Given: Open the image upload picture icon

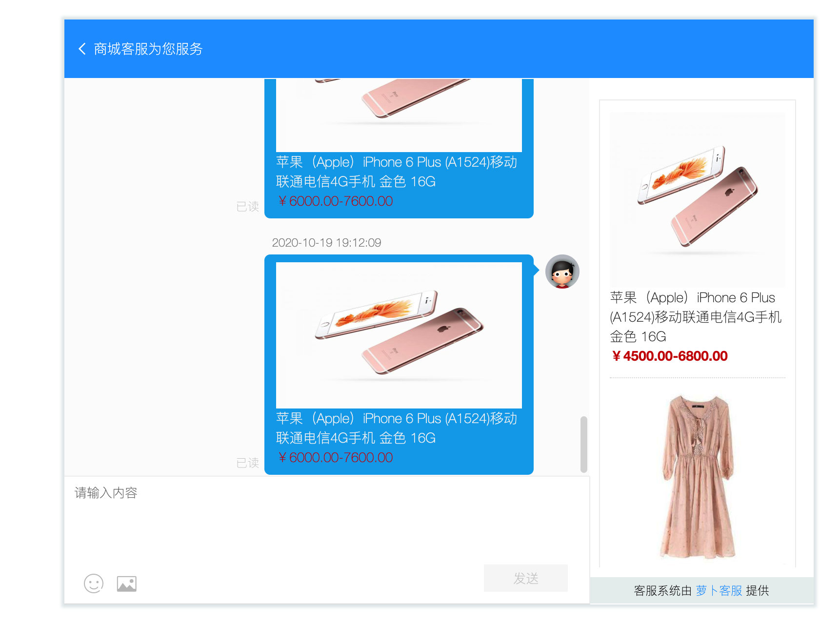Looking at the screenshot, I should (x=127, y=583).
